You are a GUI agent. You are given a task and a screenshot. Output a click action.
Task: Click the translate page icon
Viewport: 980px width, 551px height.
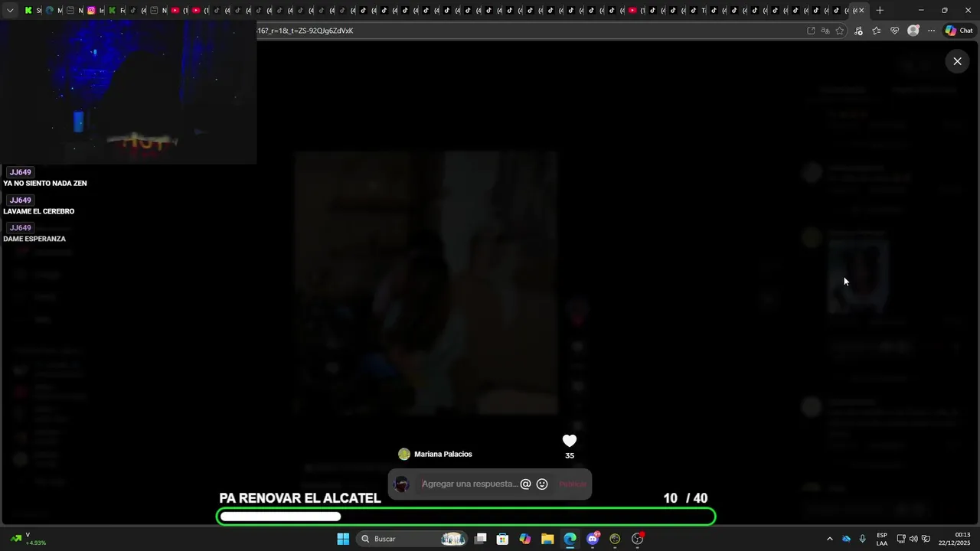point(825,31)
